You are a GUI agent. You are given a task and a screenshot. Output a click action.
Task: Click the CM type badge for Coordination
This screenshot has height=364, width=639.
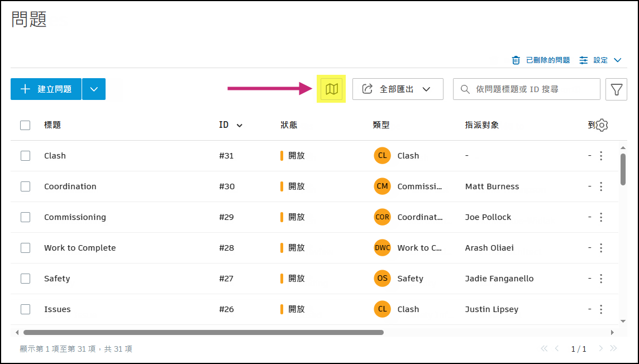382,186
